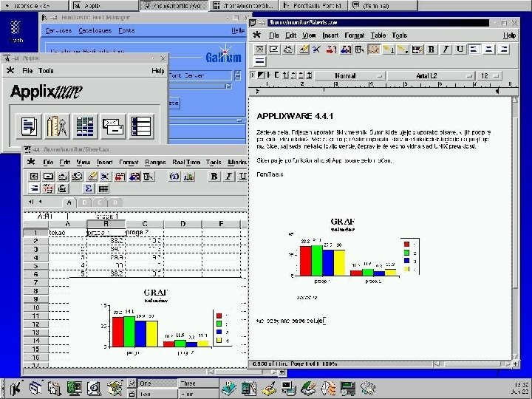Viewport: 532px width, 399px height.
Task: Toggle Underline in the Words toolbar
Action: pyautogui.click(x=460, y=50)
